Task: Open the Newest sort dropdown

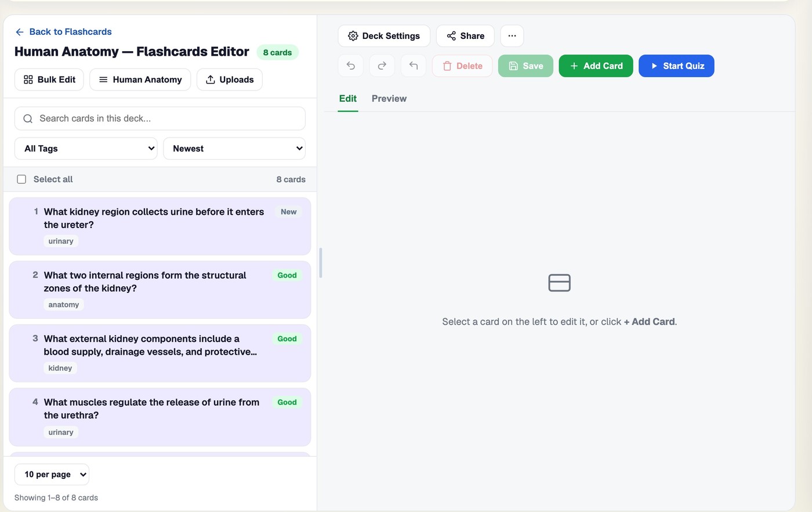Action: point(234,149)
